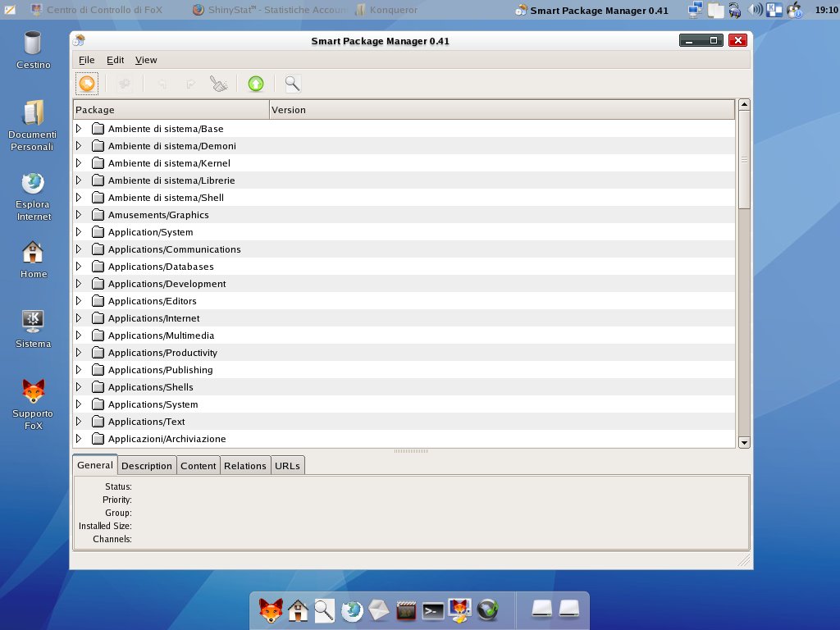The width and height of the screenshot is (840, 630).
Task: Select the Applications/Communications row
Action: 404,249
